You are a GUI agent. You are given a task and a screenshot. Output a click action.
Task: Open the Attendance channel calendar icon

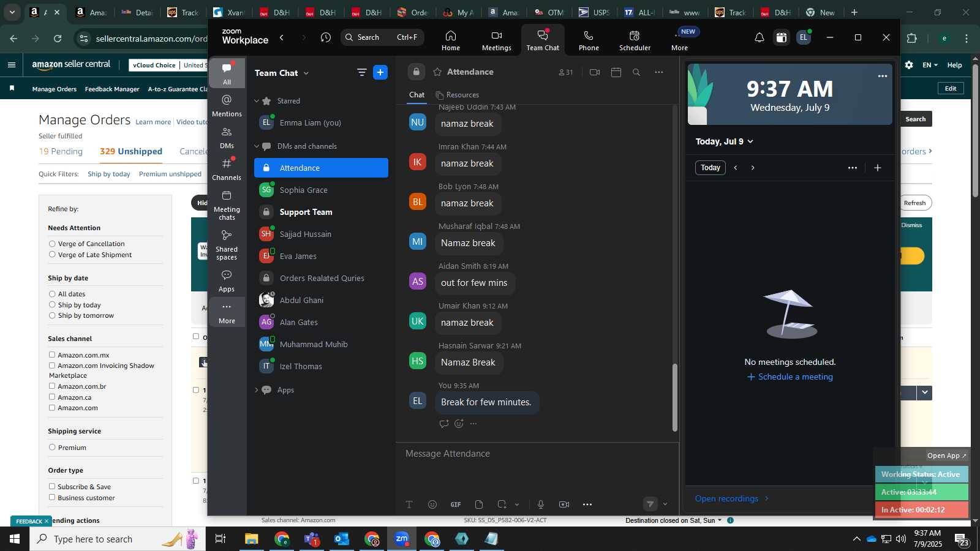616,72
